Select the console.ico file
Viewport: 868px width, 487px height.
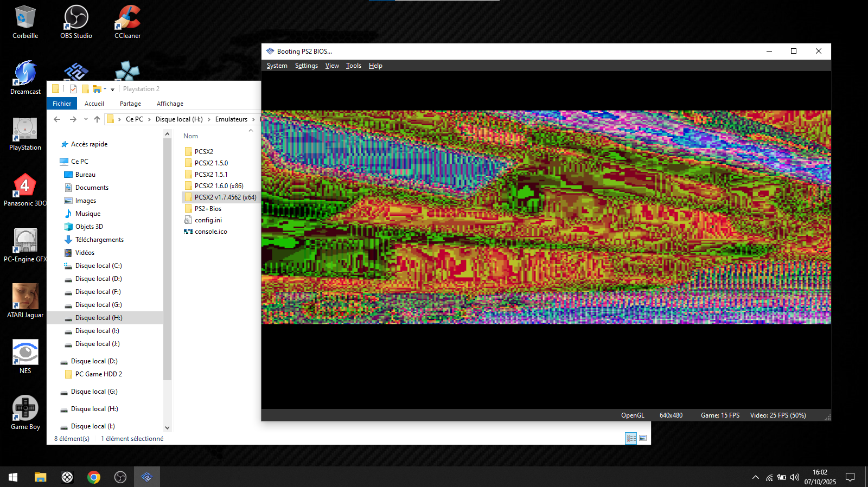coord(210,232)
